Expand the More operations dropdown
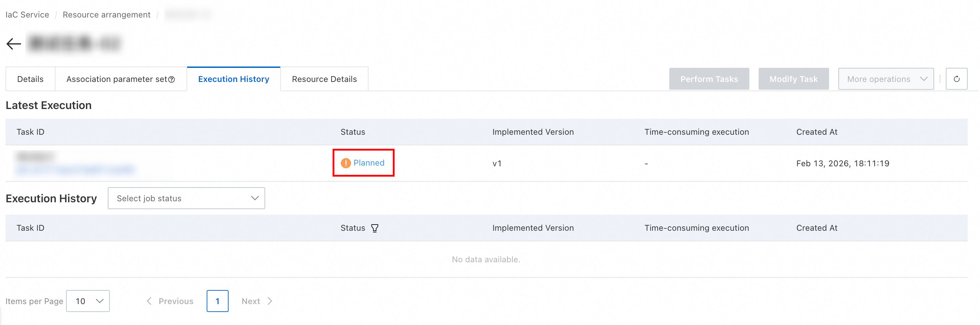Screen dimensions: 980x325 click(x=886, y=79)
